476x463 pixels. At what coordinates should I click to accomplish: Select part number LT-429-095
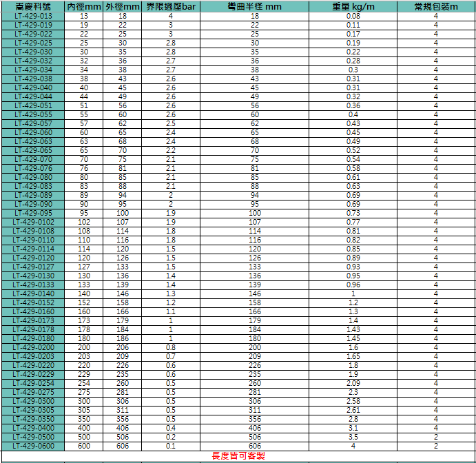(x=33, y=213)
